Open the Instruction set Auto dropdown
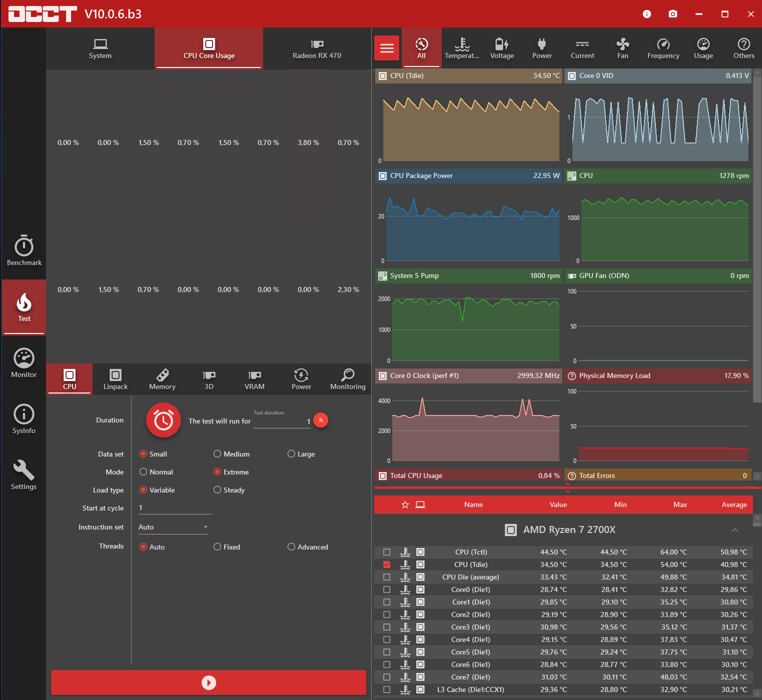Image resolution: width=762 pixels, height=700 pixels. [x=173, y=527]
